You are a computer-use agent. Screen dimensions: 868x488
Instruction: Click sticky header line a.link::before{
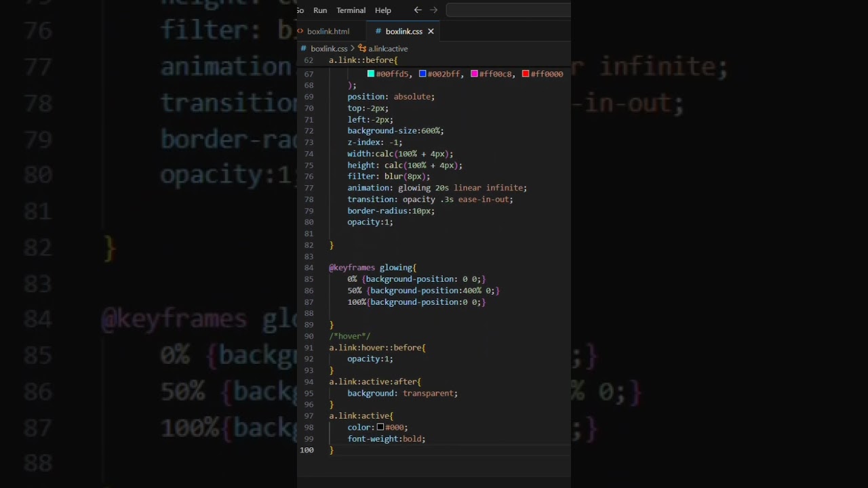[x=363, y=60]
